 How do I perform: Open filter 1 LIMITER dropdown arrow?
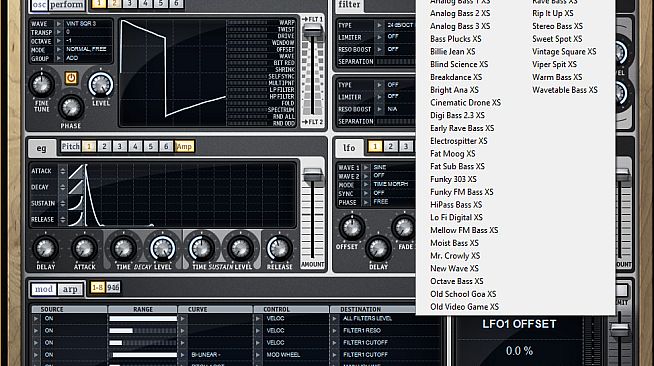(379, 38)
